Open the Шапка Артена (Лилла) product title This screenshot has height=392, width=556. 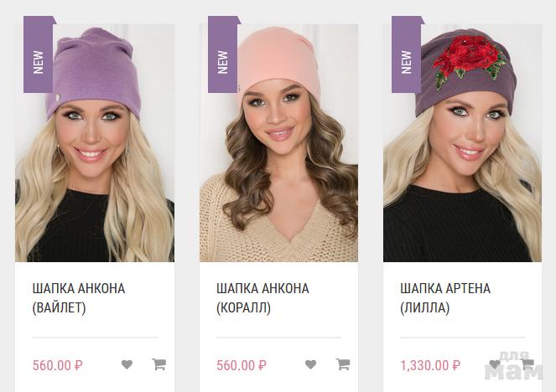point(445,298)
